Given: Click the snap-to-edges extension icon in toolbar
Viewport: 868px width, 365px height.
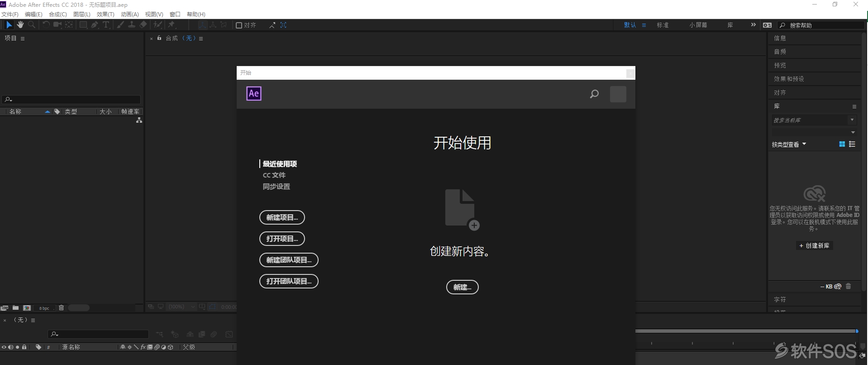Looking at the screenshot, I should [272, 25].
